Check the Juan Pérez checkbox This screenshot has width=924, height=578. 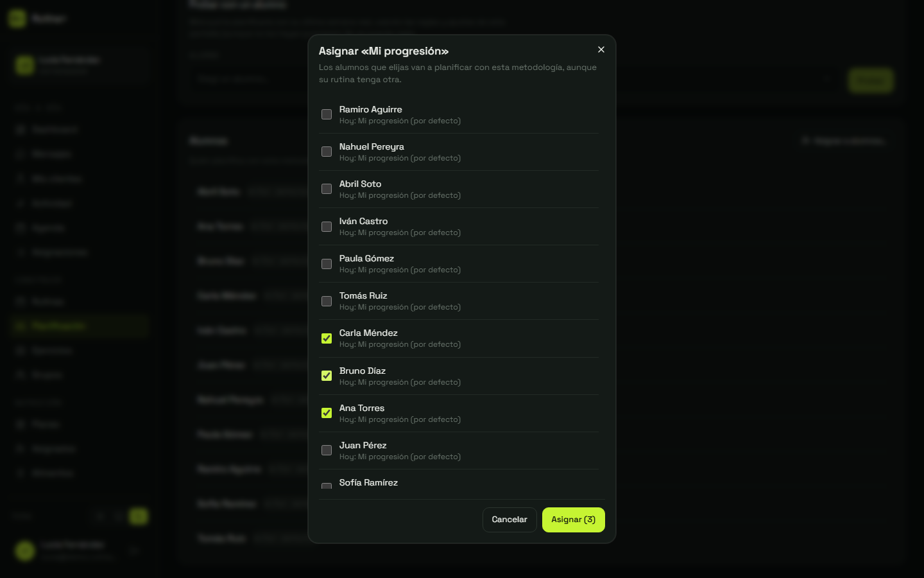coord(327,450)
